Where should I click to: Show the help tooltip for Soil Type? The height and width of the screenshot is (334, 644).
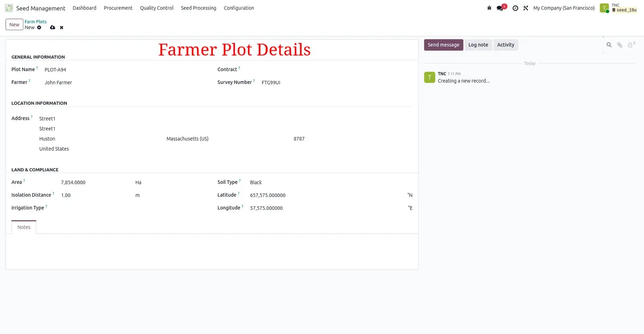click(x=240, y=180)
